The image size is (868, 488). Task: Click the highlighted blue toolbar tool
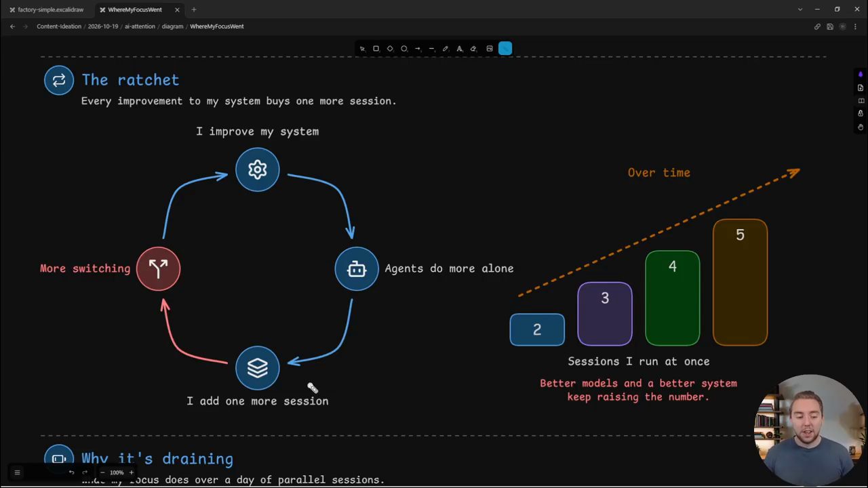point(505,48)
